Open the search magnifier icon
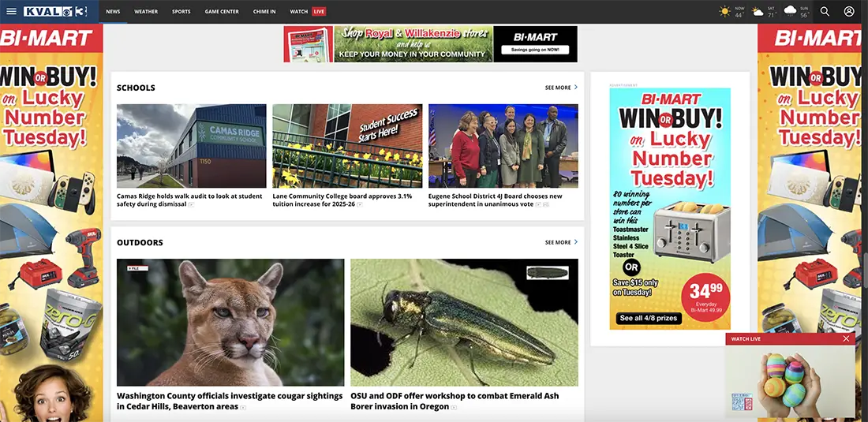The image size is (868, 422). [825, 11]
